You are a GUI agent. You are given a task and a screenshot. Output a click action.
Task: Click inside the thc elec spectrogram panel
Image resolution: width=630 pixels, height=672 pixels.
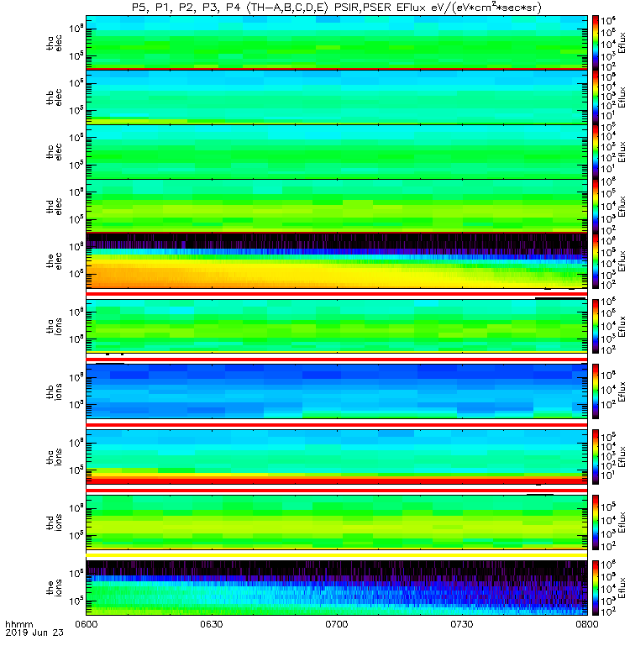(x=337, y=152)
